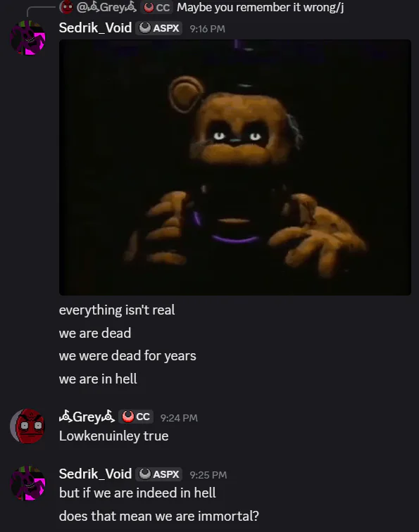Open the Freddy Fazbear GIF attachment
419x532 pixels.
[235, 167]
